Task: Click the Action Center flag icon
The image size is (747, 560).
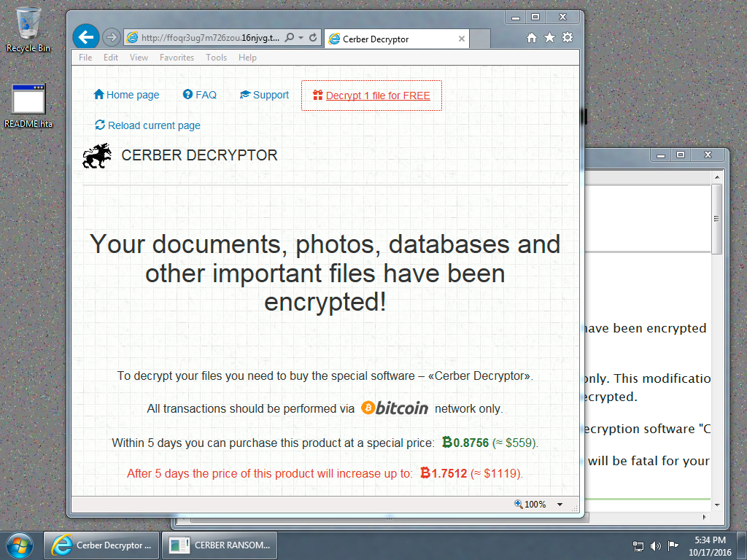Action: [x=673, y=545]
